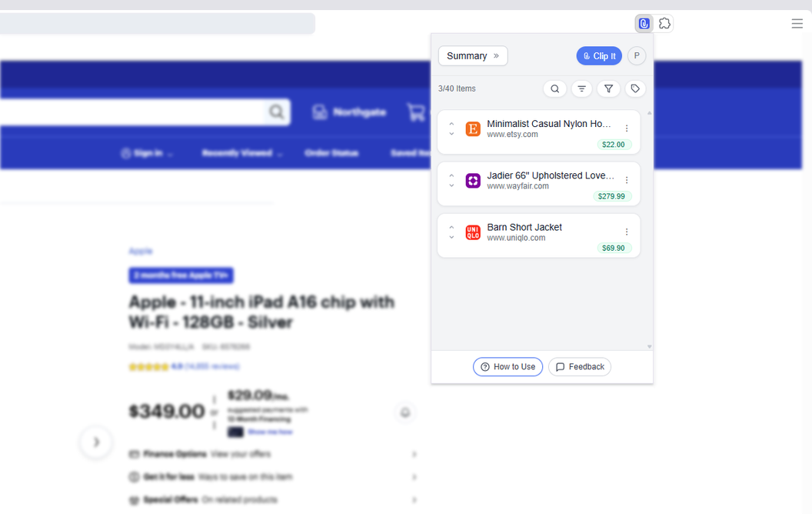
Task: Open the Order Status link
Action: (331, 153)
